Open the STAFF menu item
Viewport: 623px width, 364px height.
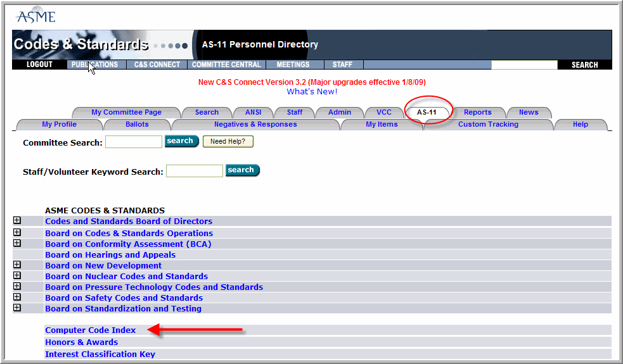point(342,65)
